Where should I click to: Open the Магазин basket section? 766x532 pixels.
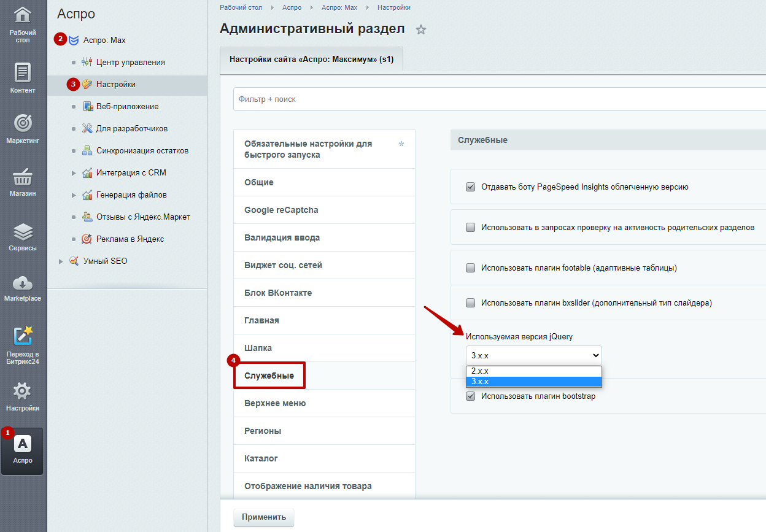23,183
